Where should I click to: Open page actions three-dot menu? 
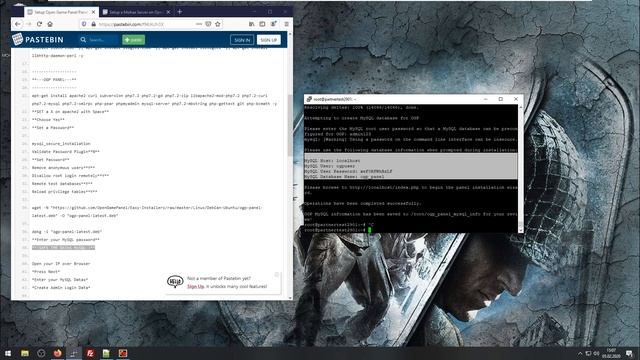199,24
